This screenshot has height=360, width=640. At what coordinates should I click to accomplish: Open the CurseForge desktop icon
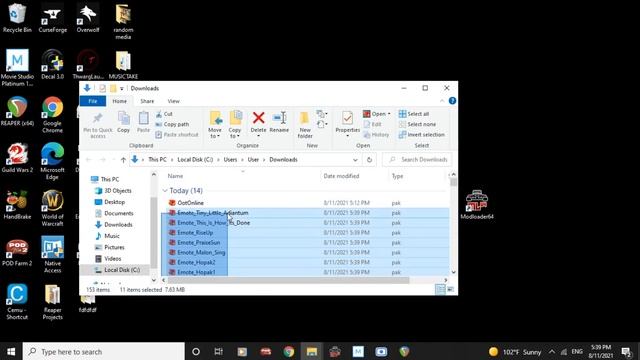(52, 18)
